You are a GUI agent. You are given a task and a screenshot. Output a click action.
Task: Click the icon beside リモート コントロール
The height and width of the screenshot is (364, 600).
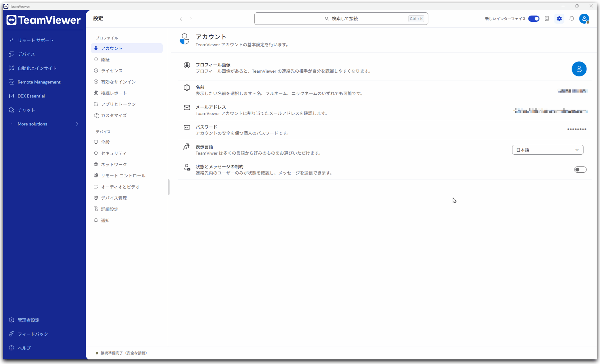point(96,175)
